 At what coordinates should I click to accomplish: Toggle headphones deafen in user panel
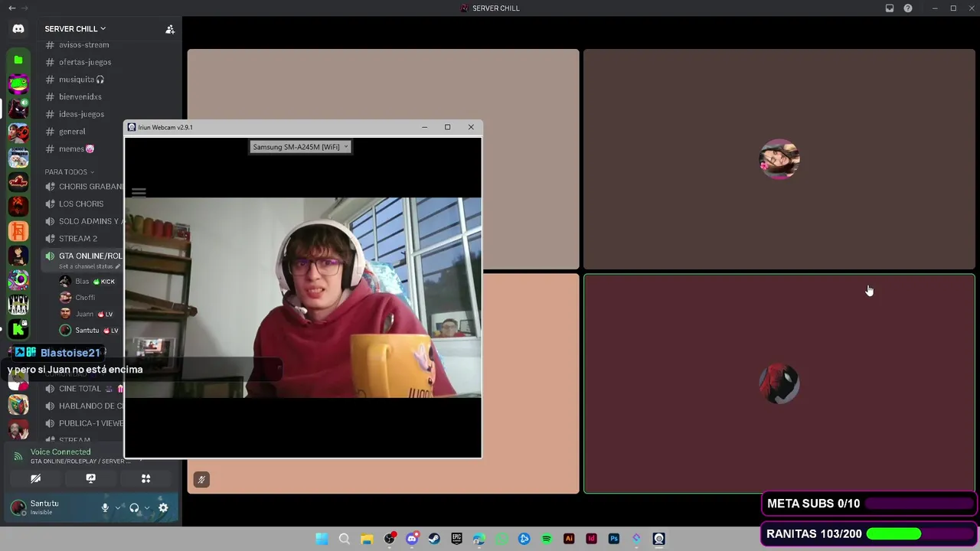pyautogui.click(x=134, y=507)
